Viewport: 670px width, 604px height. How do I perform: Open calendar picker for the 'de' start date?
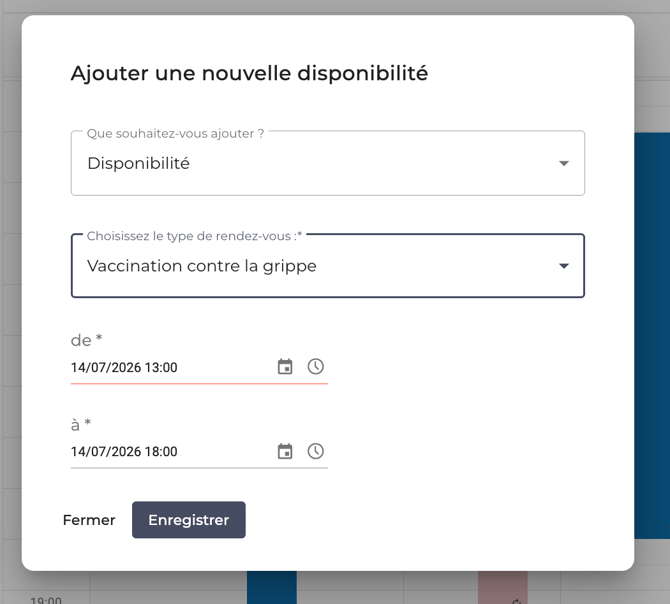coord(285,367)
